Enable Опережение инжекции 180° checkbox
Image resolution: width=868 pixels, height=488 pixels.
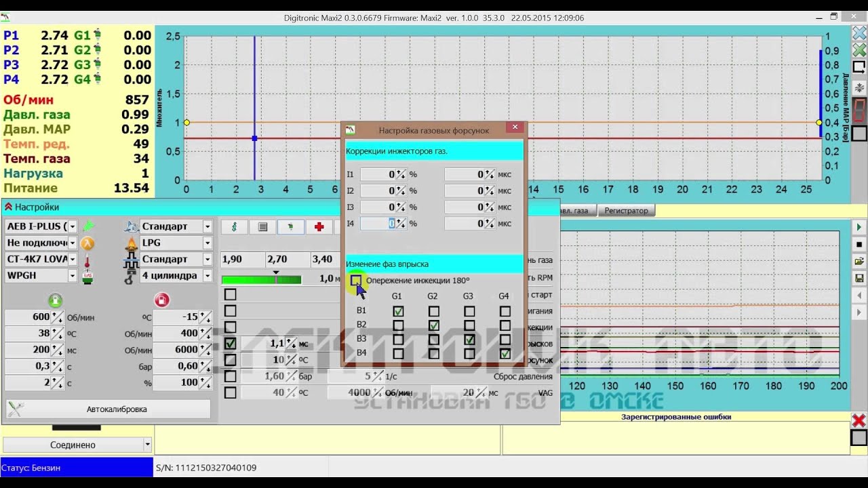[356, 280]
